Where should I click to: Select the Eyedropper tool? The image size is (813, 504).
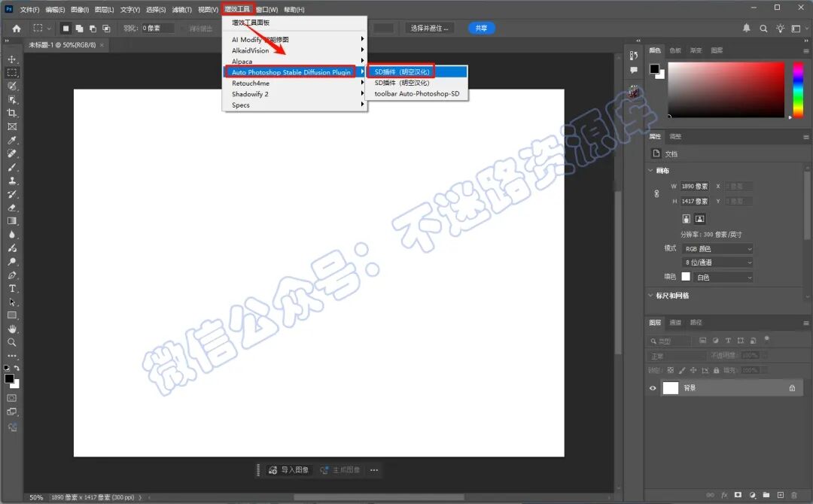tap(12, 140)
